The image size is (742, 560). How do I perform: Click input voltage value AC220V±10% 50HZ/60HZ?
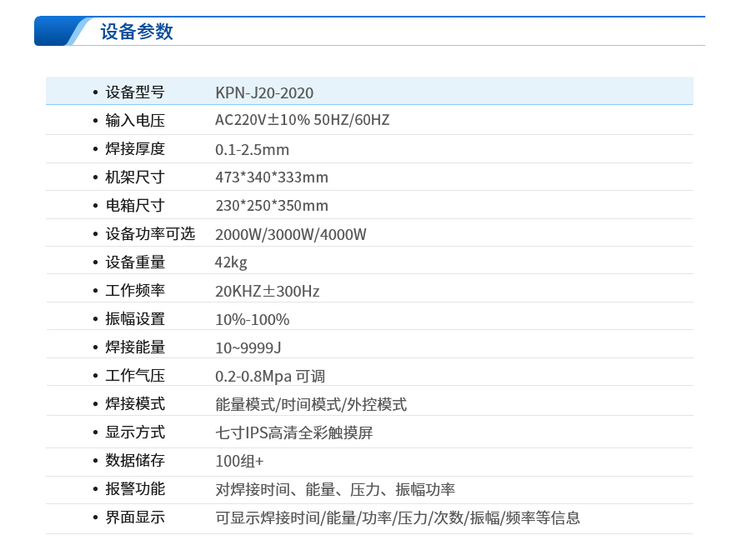point(302,120)
